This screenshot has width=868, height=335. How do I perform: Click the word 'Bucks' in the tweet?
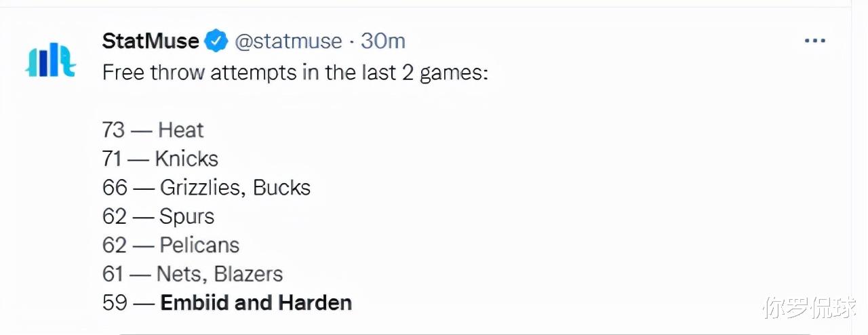click(282, 188)
